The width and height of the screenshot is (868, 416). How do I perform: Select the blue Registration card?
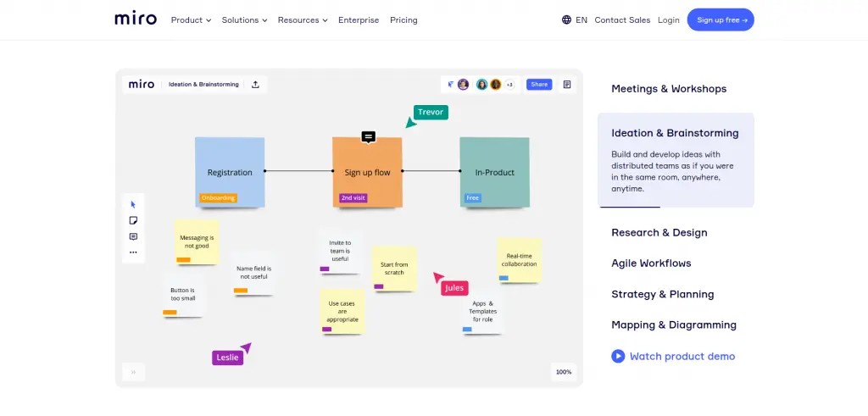pos(230,172)
